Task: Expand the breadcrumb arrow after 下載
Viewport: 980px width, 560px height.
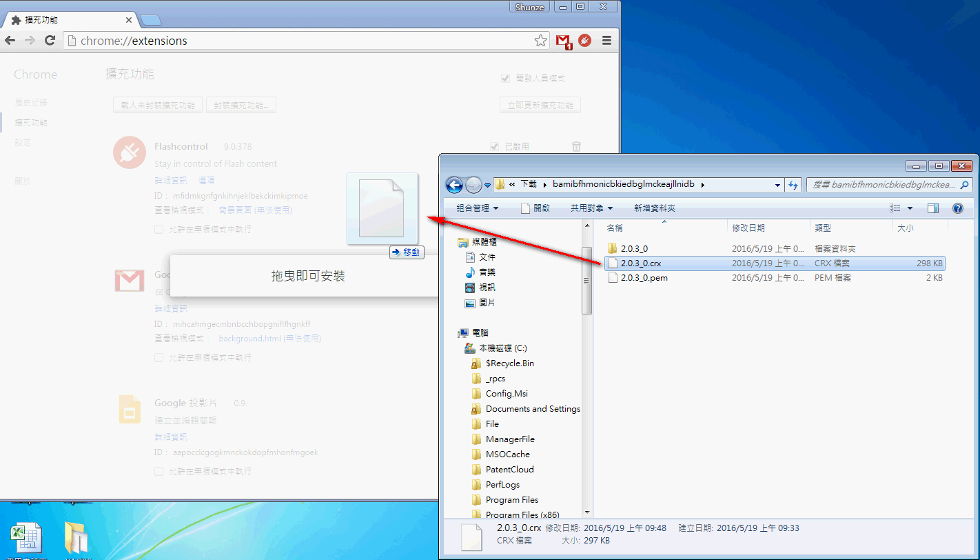Action: click(x=544, y=185)
